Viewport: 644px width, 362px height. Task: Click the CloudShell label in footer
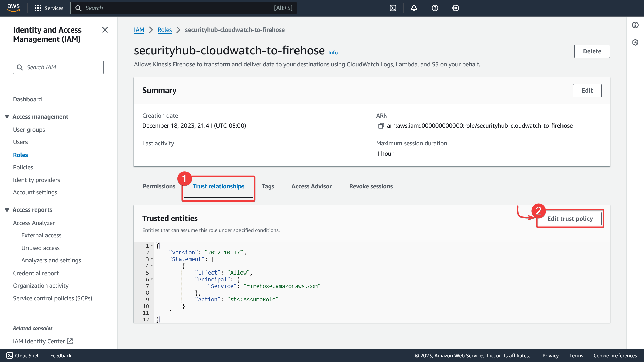click(28, 356)
